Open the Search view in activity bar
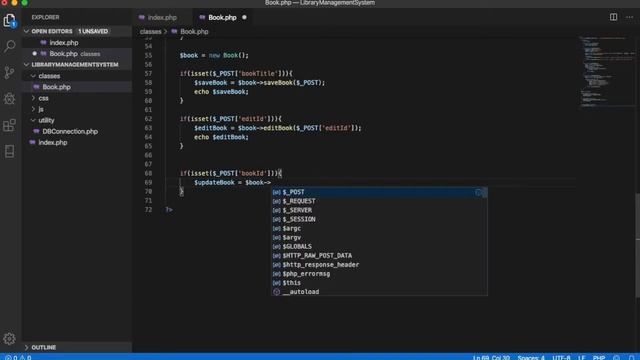Image resolution: width=640 pixels, height=360 pixels. point(9,46)
